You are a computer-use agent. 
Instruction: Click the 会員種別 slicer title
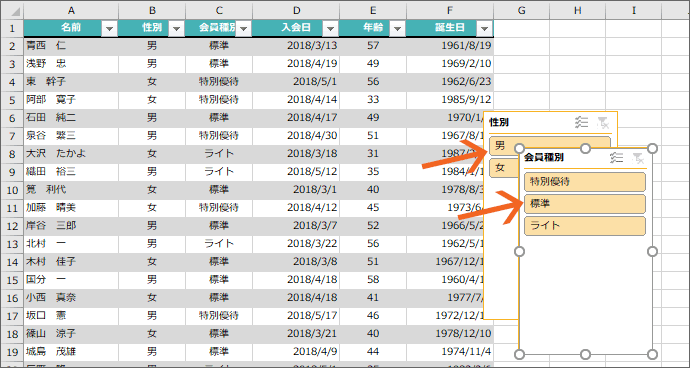[x=544, y=158]
